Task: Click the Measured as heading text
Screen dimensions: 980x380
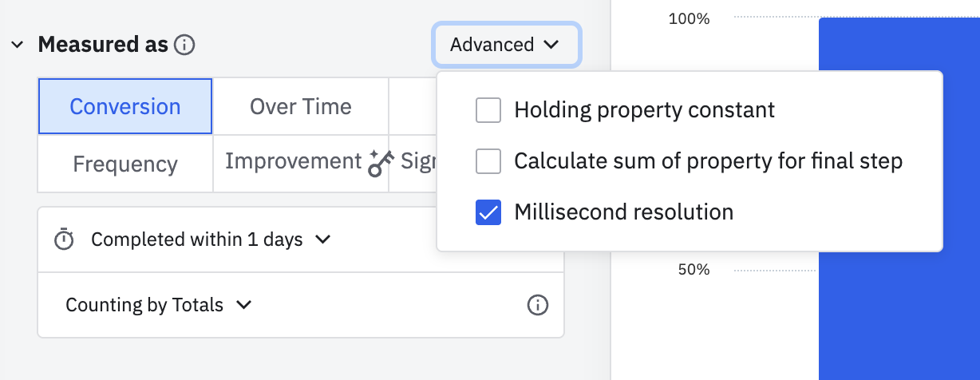Action: (x=103, y=45)
